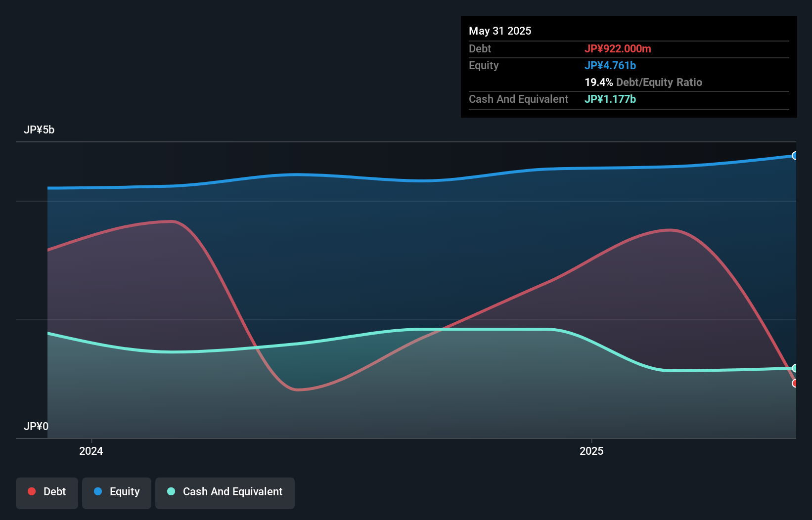Expand details on the Debt/Equity Ratio row

(x=644, y=82)
